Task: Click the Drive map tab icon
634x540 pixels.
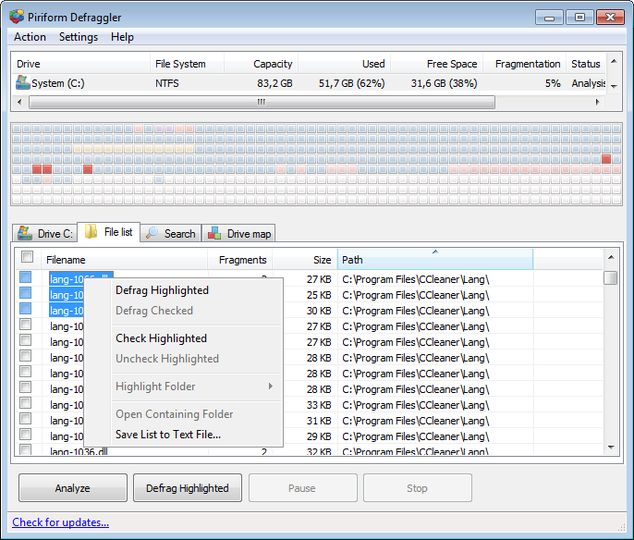Action: (214, 234)
